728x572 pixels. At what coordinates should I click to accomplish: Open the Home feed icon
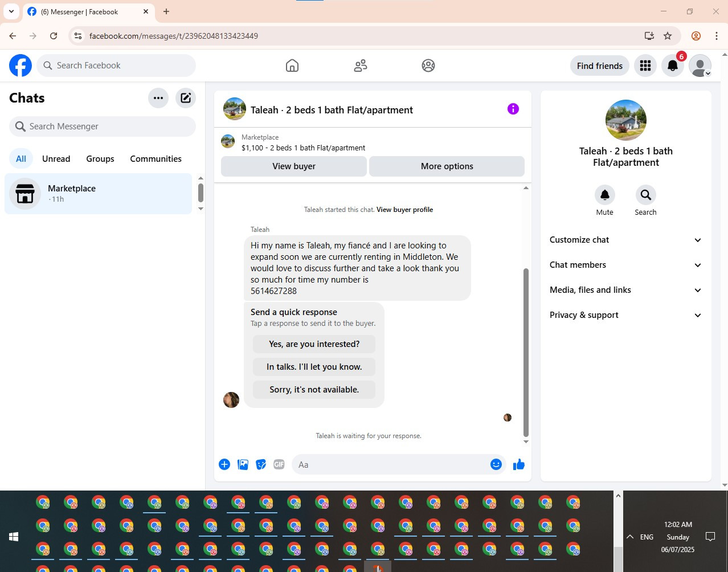[x=292, y=66]
